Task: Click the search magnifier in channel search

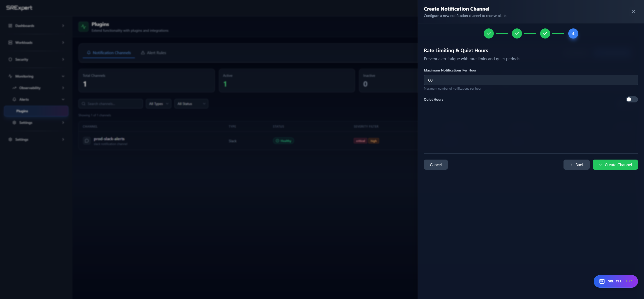Action: [x=84, y=103]
